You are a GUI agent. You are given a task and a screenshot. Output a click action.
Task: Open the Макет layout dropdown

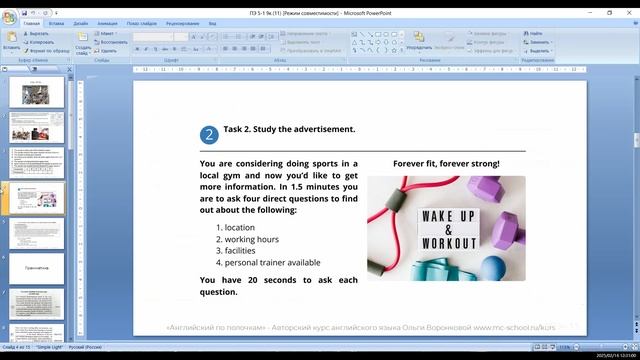[106, 34]
